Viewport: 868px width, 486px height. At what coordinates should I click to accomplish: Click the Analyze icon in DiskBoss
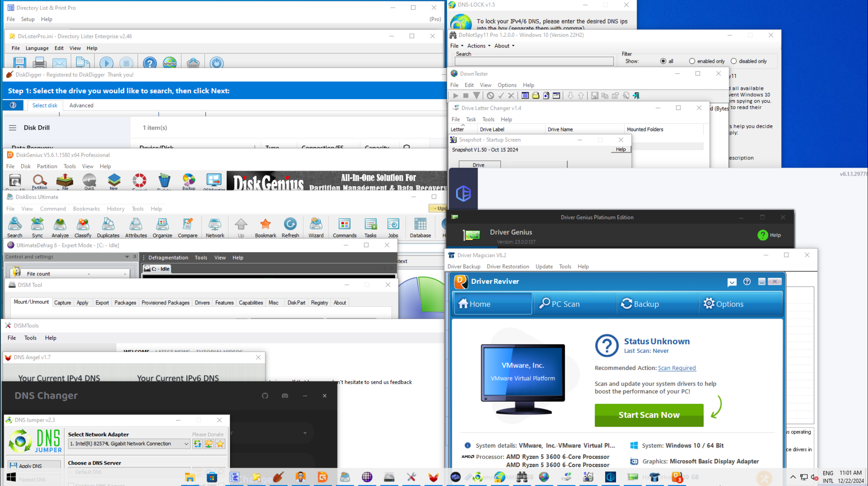(x=60, y=227)
